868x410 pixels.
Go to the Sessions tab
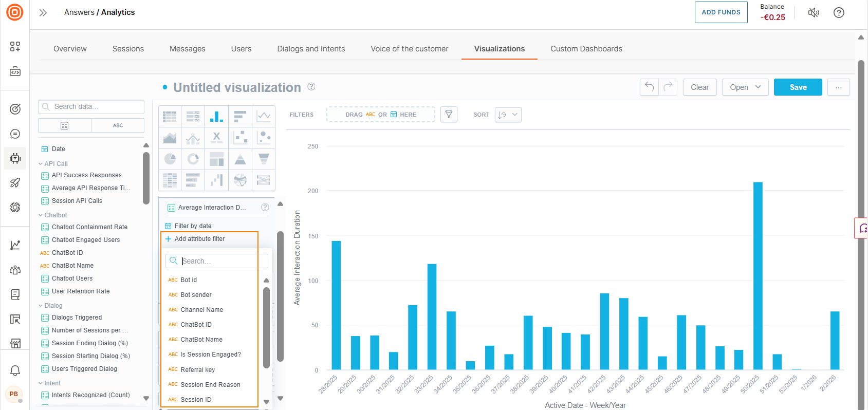point(128,49)
